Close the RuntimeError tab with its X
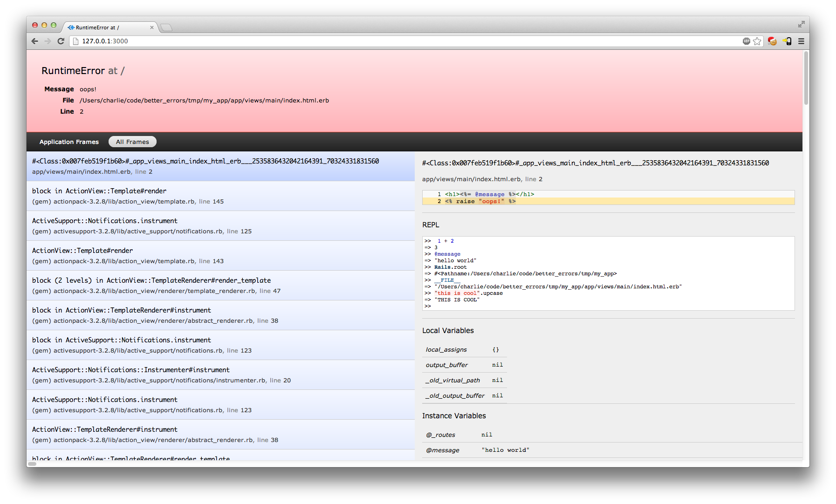The height and width of the screenshot is (504, 836). point(151,27)
